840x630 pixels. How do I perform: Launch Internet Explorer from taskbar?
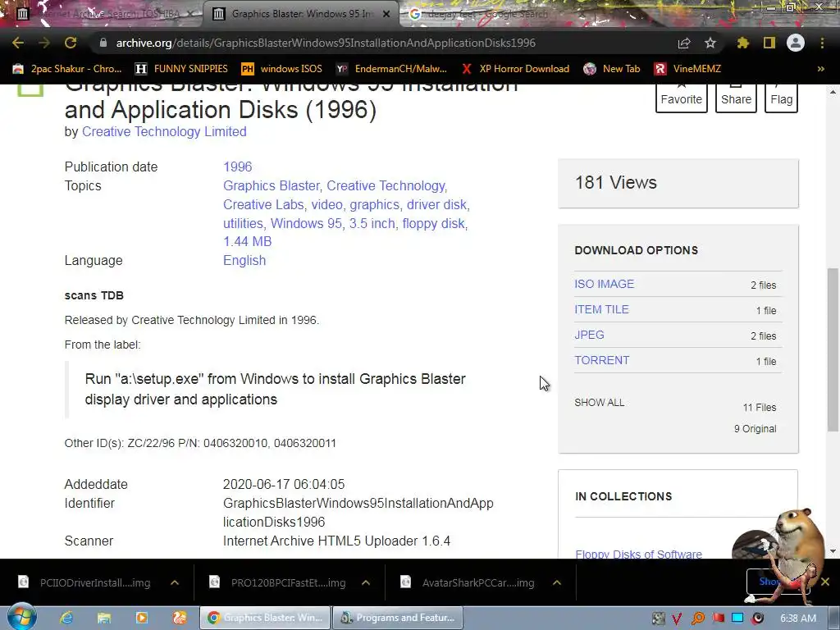[x=66, y=618]
